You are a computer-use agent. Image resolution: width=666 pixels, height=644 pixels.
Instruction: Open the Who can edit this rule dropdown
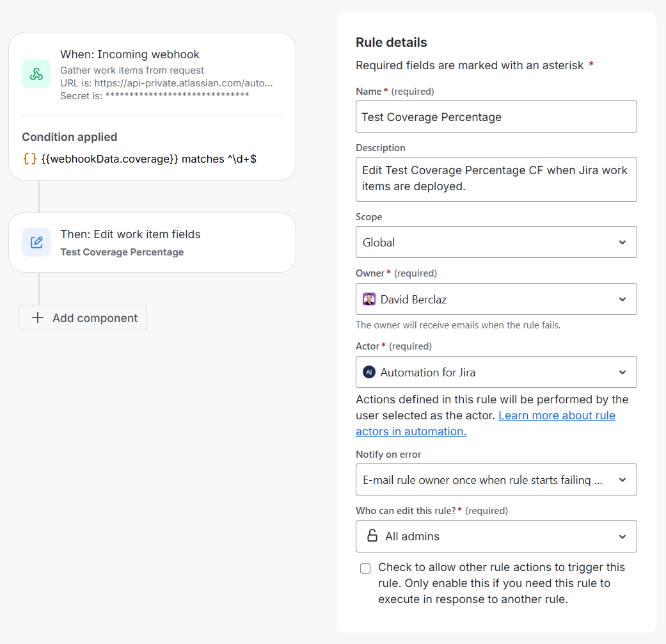[x=622, y=536]
